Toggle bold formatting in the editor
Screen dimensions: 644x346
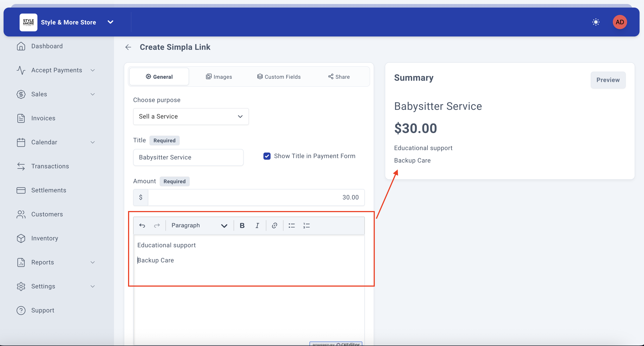point(242,225)
